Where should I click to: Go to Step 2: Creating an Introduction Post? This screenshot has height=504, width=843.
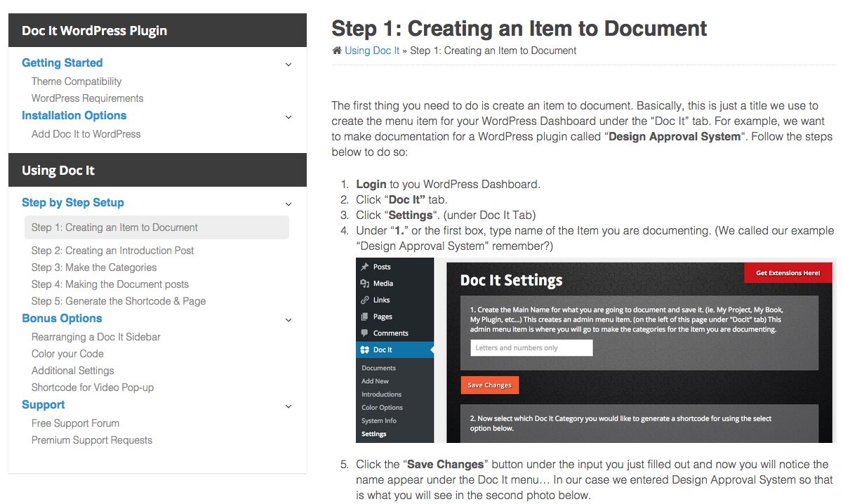pos(113,251)
